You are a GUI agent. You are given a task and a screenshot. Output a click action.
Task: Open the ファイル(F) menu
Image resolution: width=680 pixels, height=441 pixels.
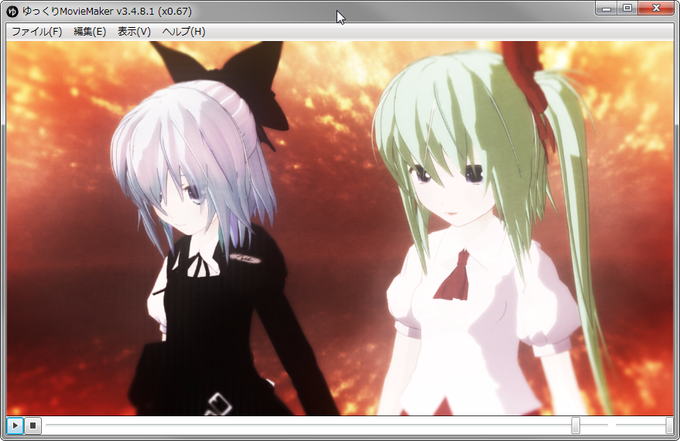coord(37,32)
